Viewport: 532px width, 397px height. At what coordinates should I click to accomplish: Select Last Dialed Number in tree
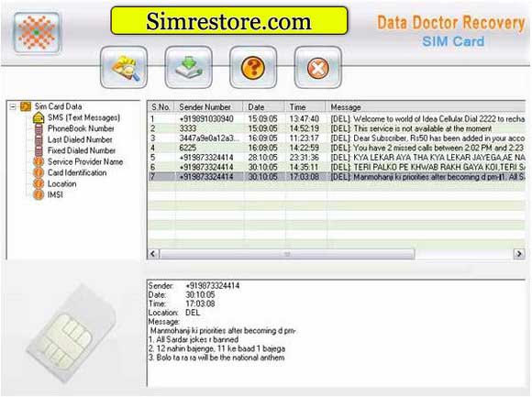(80, 139)
